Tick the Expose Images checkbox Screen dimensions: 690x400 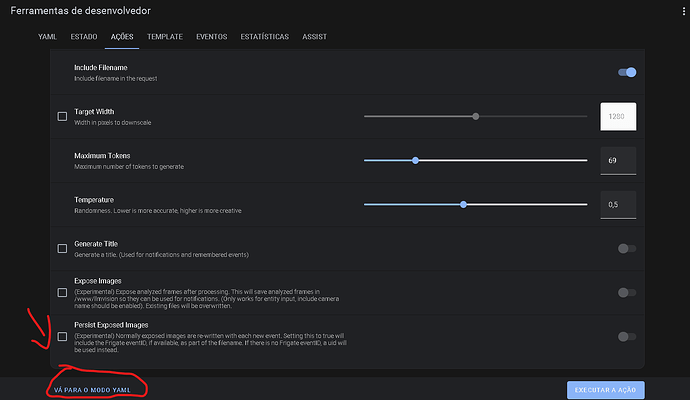(62, 292)
